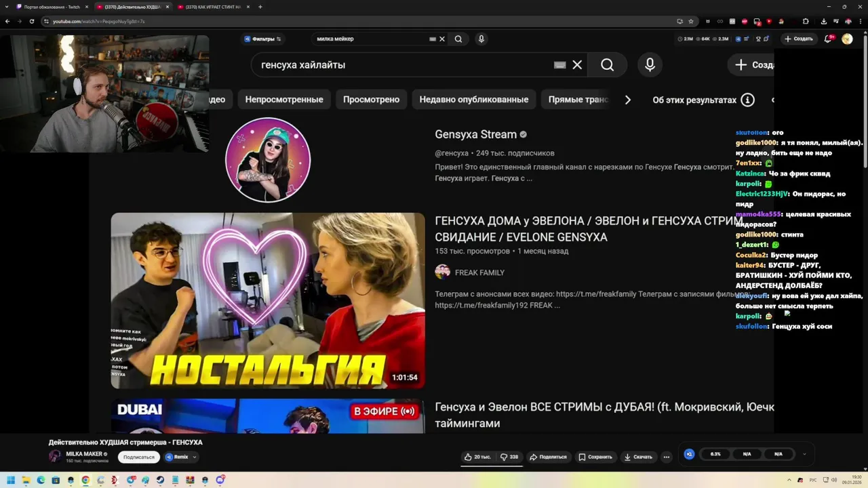Like the video with 20 тыс. likes
Viewport: 868px width, 488px height.
tap(477, 457)
